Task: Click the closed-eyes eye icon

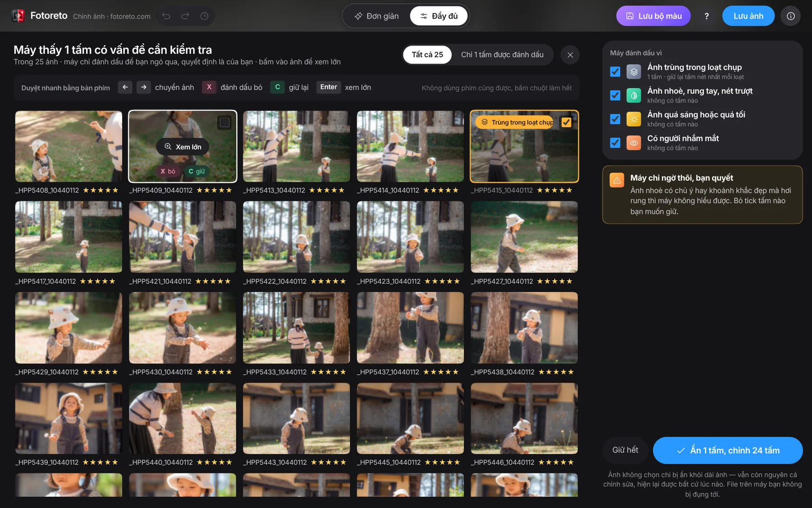Action: (634, 143)
